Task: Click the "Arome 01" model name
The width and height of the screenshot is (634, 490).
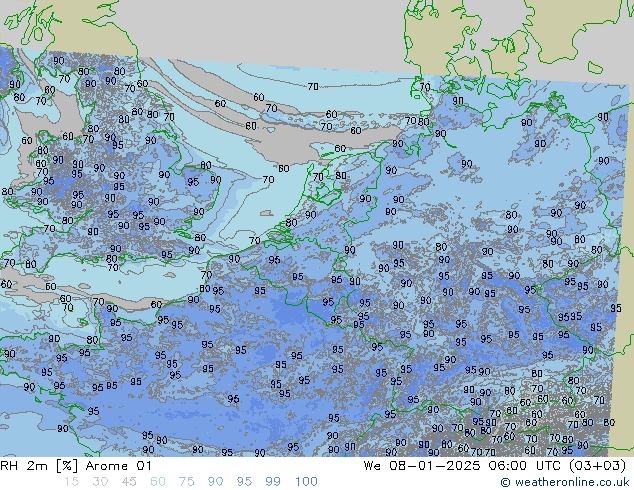Action: [x=118, y=466]
